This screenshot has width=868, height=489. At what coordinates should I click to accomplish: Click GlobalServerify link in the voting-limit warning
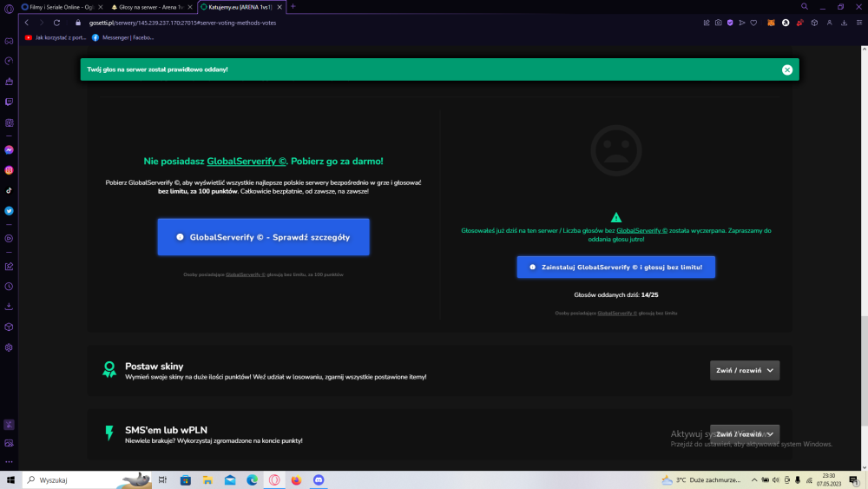pyautogui.click(x=641, y=230)
